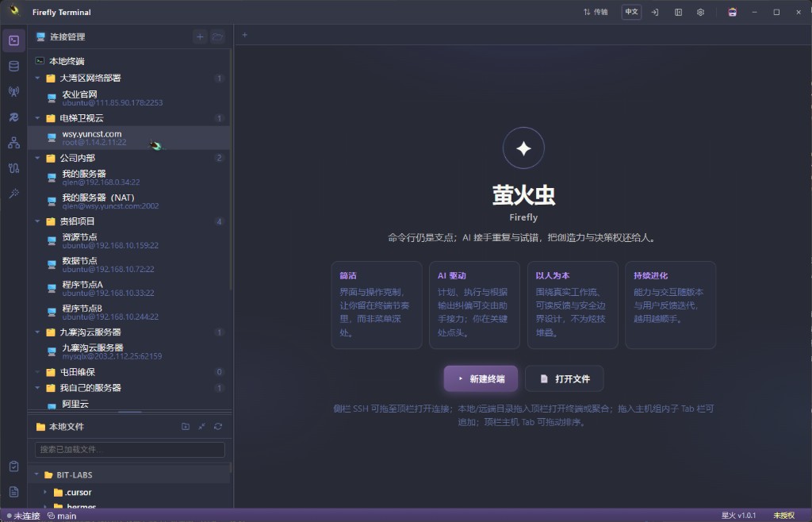
Task: Add a new tab with the plus
Action: (245, 35)
